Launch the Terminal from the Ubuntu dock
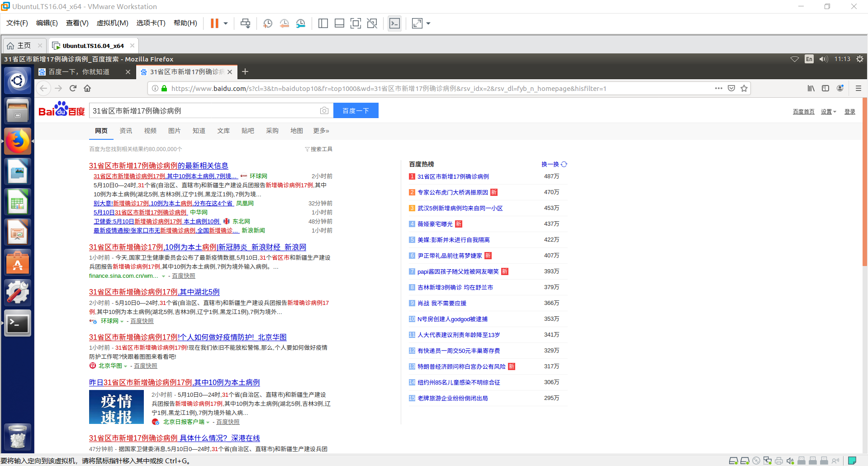This screenshot has width=868, height=466. [x=17, y=323]
